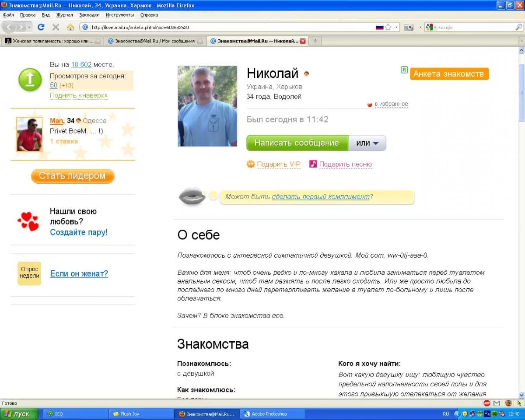The image size is (525, 420).
Task: Reload the page with the refresh icon
Action: (x=41, y=27)
